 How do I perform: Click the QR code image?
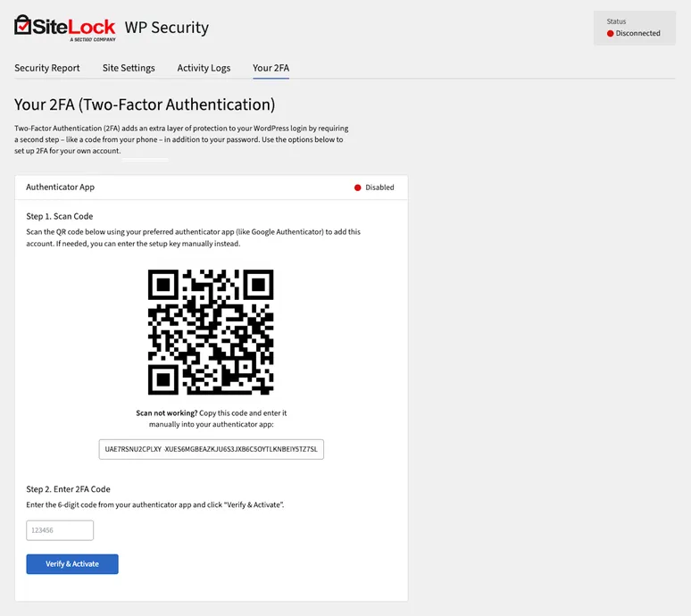211,332
